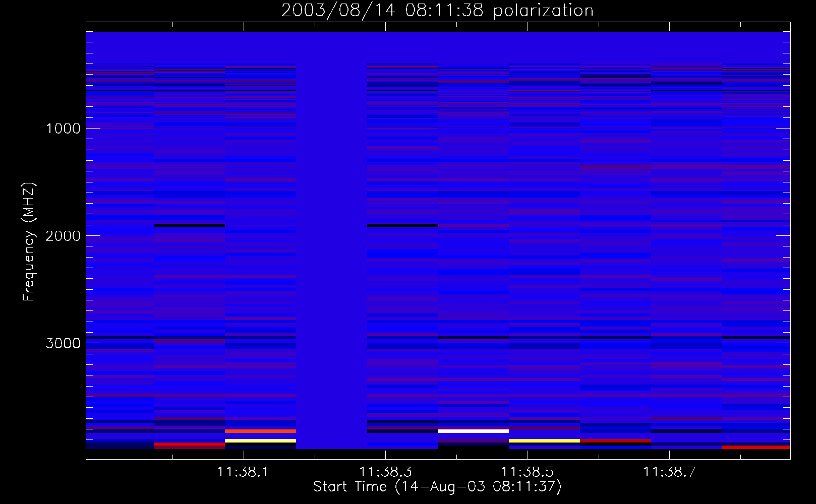Click the plot title '2003/08/14 08:11:38 polarization'
Viewport: 816px width, 504px height.
[437, 11]
